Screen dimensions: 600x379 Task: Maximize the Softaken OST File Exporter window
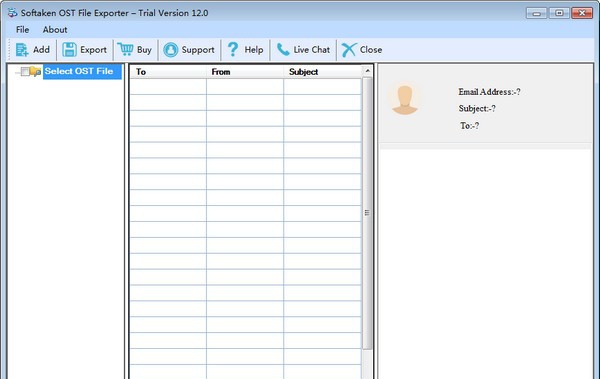559,13
